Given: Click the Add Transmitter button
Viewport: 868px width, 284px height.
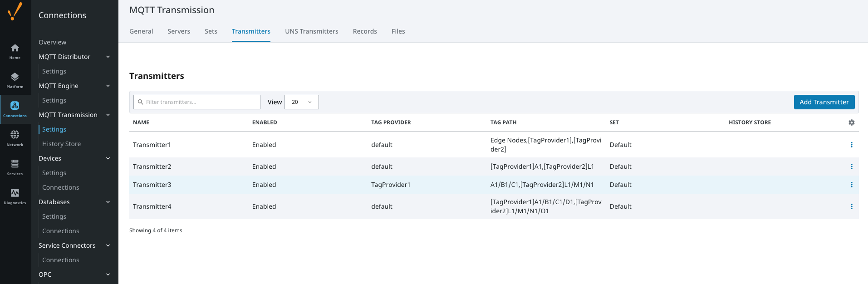Looking at the screenshot, I should pos(824,102).
